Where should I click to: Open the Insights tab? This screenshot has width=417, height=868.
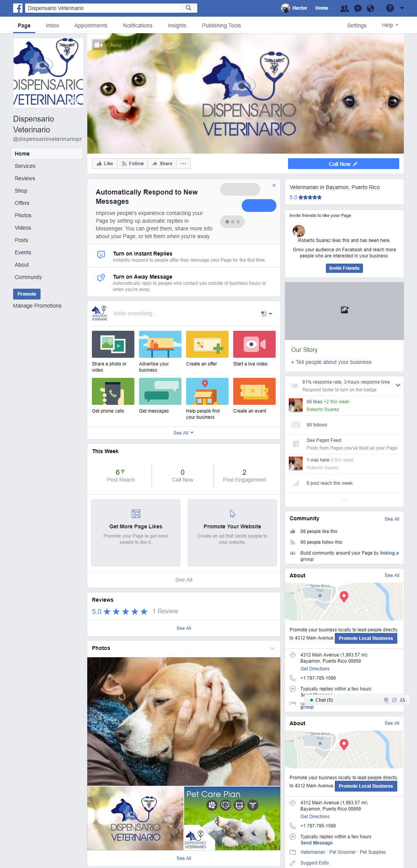[x=177, y=25]
